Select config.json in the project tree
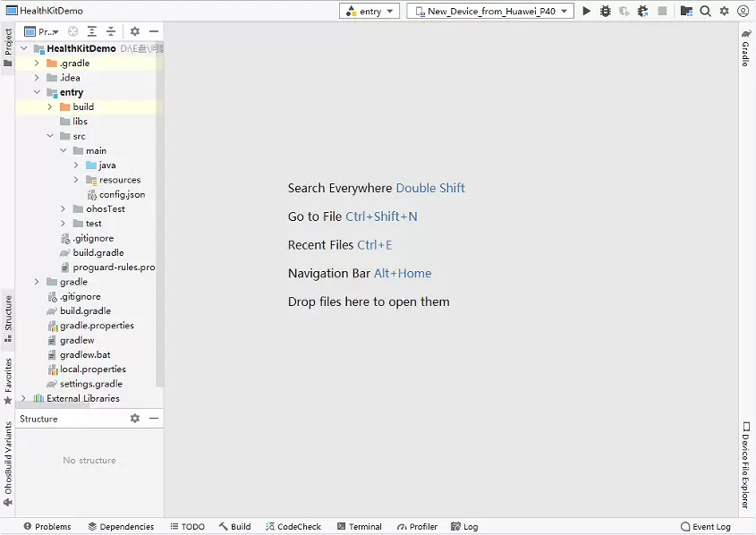756x535 pixels. coord(121,194)
